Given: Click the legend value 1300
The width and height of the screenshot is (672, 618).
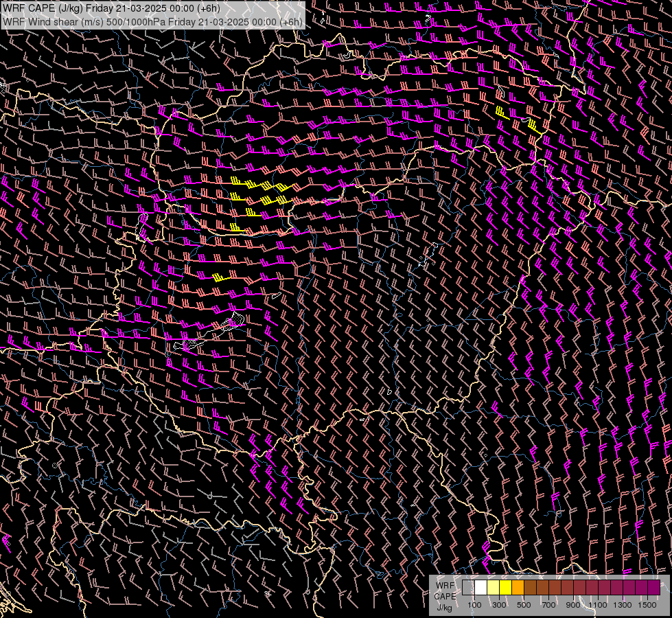Looking at the screenshot, I should pyautogui.click(x=623, y=605).
